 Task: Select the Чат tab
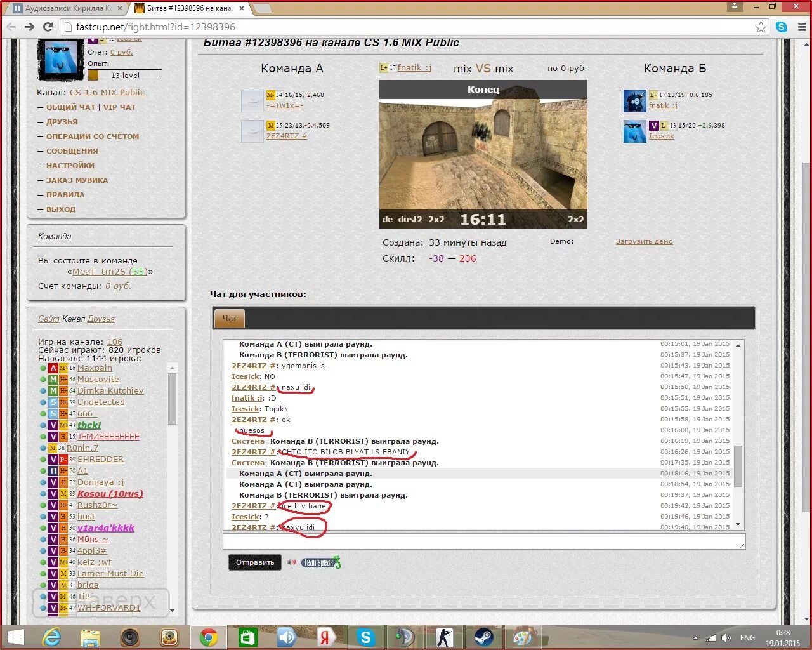(x=230, y=318)
